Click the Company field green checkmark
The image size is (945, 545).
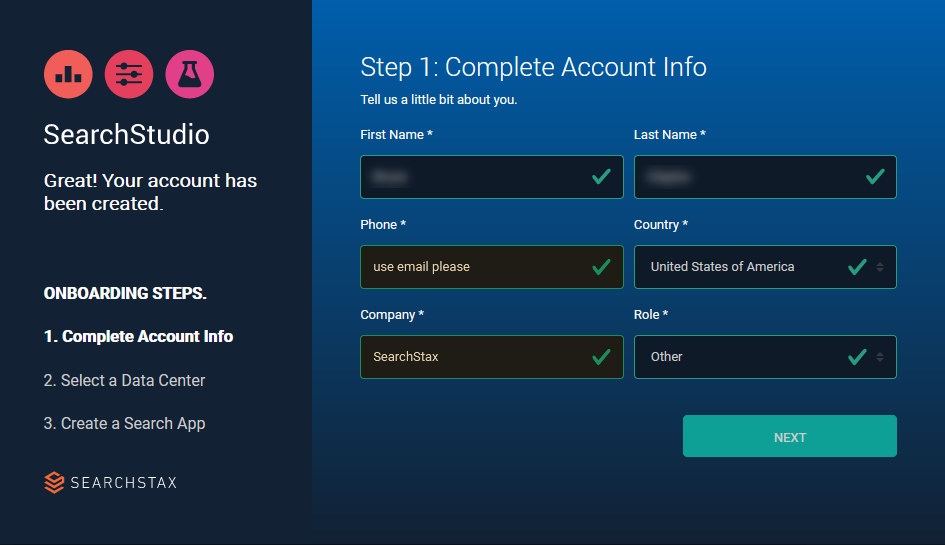click(x=601, y=357)
